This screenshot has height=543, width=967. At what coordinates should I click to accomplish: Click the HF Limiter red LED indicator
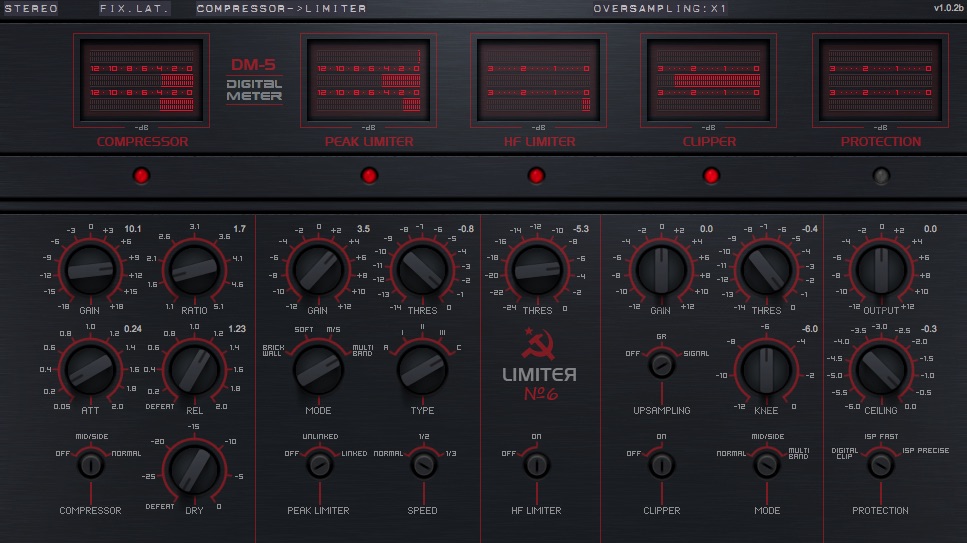coord(537,176)
